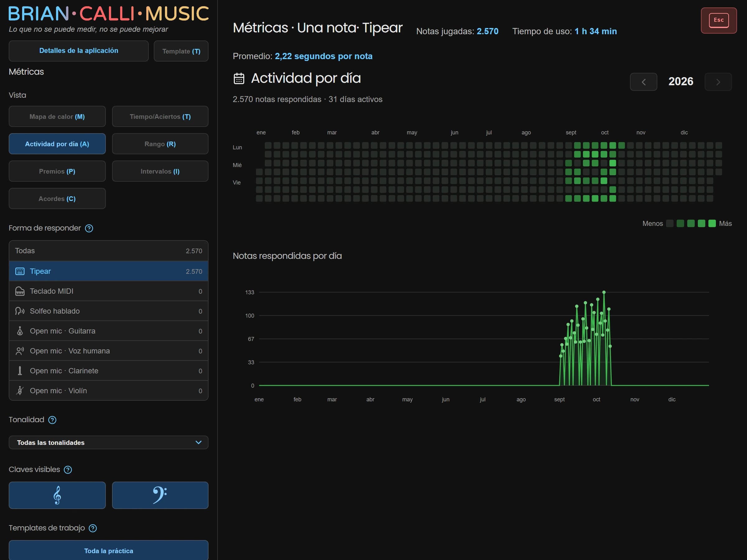
Task: Select the Todas response filter
Action: click(x=108, y=251)
